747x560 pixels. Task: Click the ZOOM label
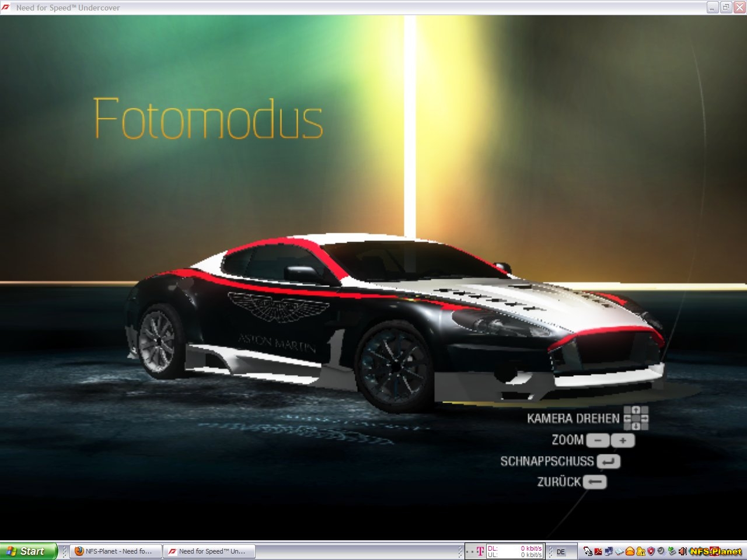568,440
